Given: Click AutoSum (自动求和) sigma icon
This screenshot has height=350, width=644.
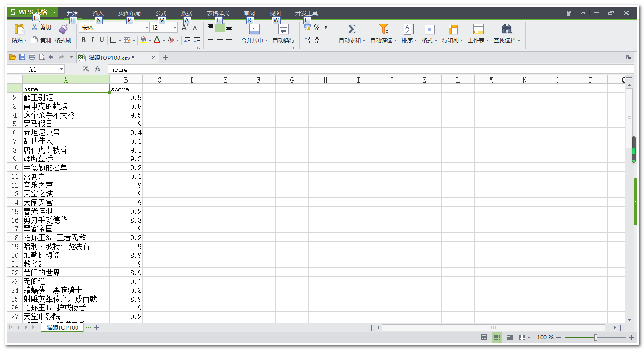Looking at the screenshot, I should (x=352, y=29).
